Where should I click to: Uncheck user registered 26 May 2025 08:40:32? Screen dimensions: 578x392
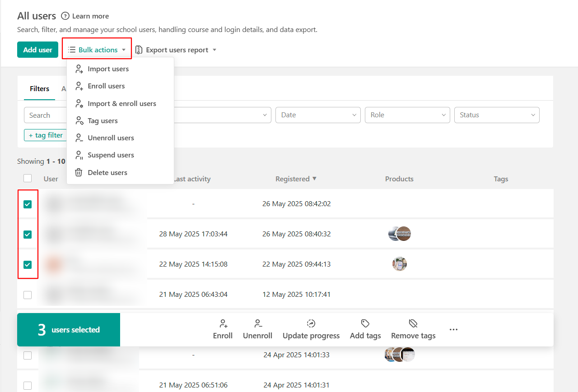[x=28, y=235]
